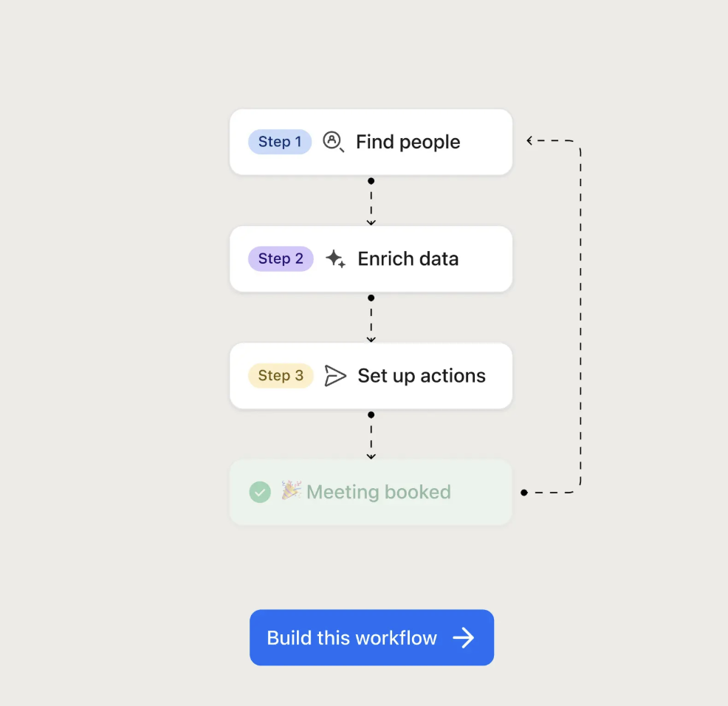Click the Set up actions label
The image size is (728, 706).
tap(422, 376)
